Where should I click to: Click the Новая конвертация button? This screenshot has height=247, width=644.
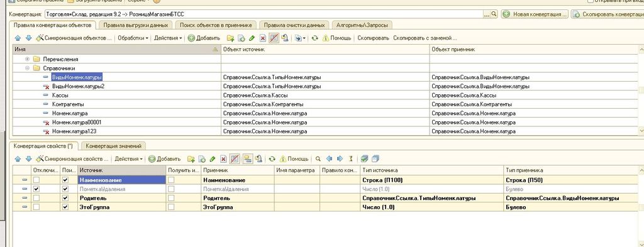click(535, 14)
